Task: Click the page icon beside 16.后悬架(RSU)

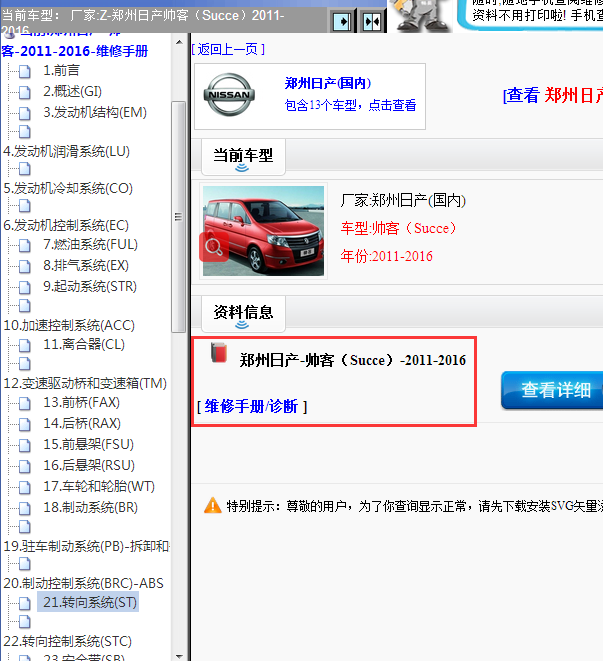Action: point(25,466)
